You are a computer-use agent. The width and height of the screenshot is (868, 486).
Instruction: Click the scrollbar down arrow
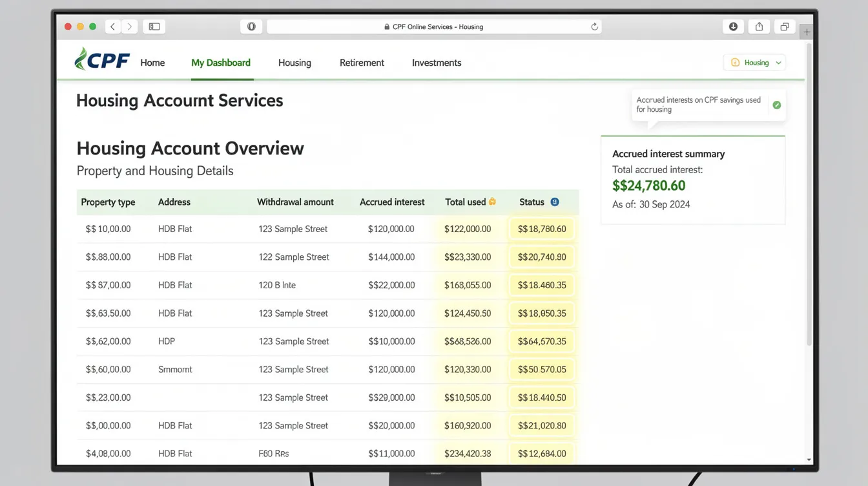[x=809, y=460]
